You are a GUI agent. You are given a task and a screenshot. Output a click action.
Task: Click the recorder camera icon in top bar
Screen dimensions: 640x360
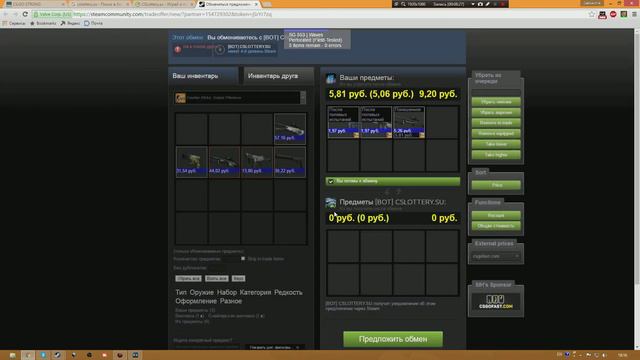480,4
